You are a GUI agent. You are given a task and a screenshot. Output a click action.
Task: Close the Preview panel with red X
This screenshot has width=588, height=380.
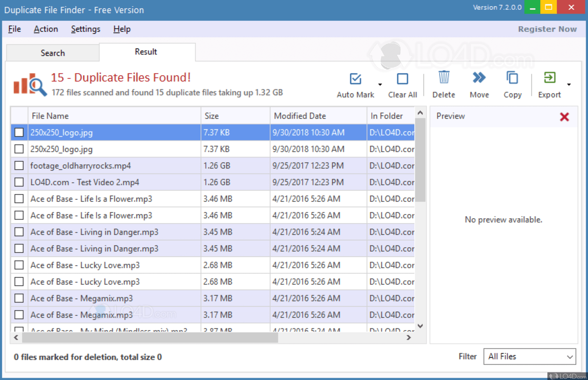coord(564,117)
